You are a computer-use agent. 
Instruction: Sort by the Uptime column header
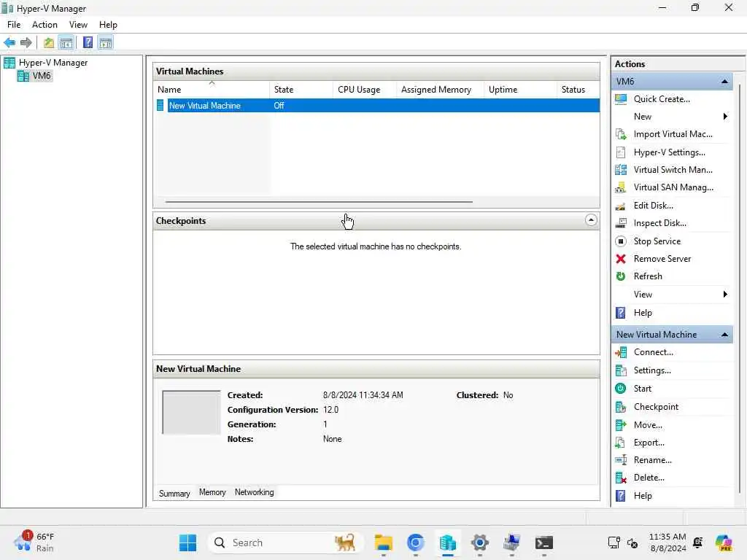(520, 90)
